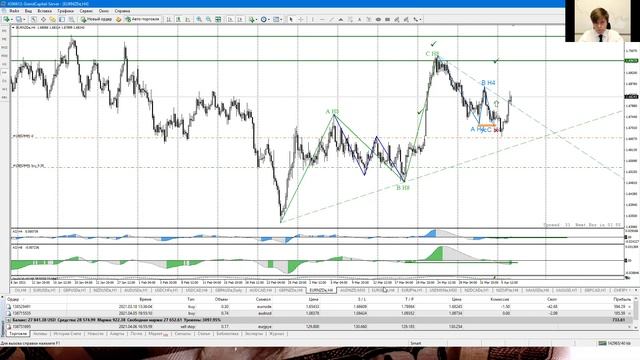Open the Вид menu
This screenshot has height=360, width=640.
28,11
